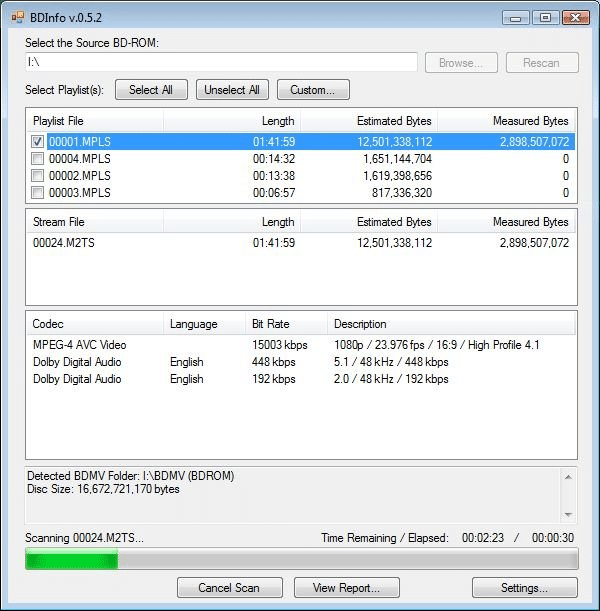Sort playlists by Length column header
The image size is (600, 611).
pos(232,121)
